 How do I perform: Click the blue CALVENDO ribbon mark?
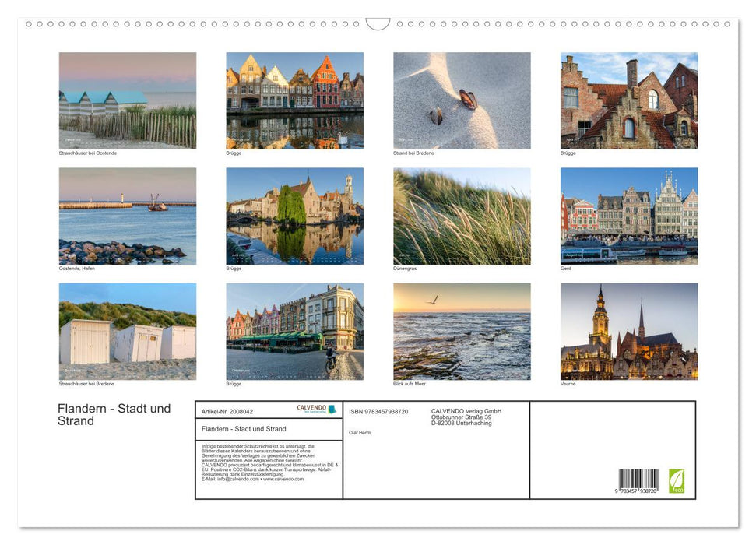tap(332, 408)
